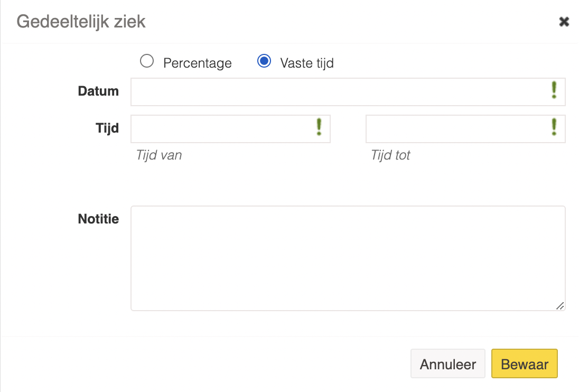This screenshot has height=392, width=579.
Task: Click the Datum field label
Action: tap(98, 91)
